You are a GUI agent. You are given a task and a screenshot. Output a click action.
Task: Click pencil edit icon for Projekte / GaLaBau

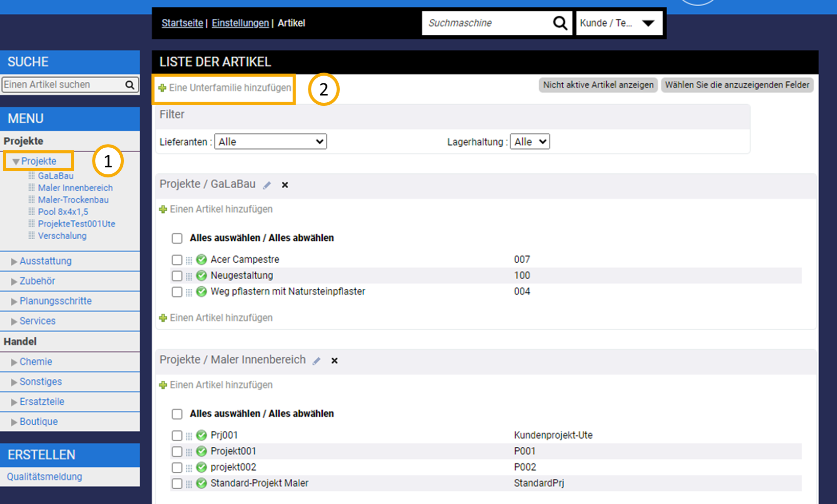267,185
